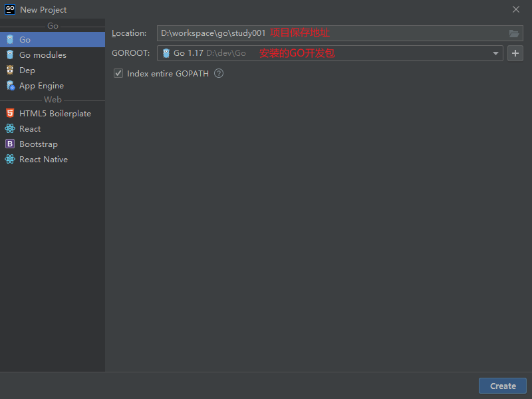This screenshot has width=532, height=399.
Task: Click the GoLand logo in title bar
Action: click(10, 9)
